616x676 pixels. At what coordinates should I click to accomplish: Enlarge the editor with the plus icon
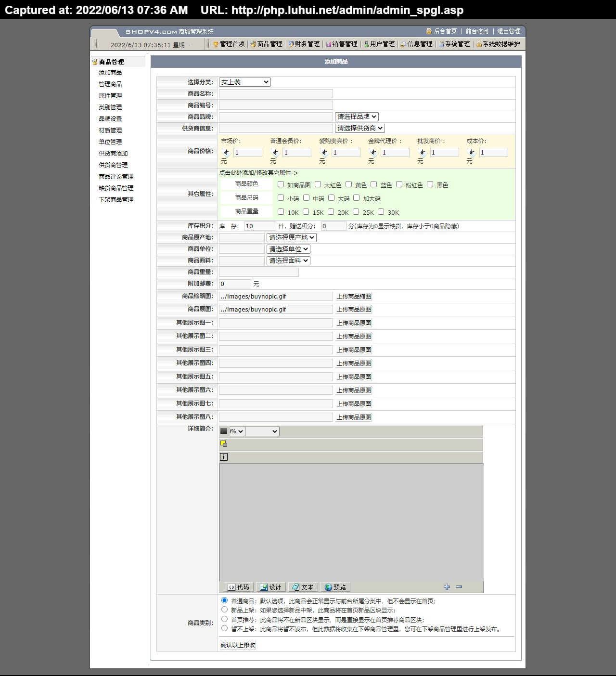coord(447,586)
